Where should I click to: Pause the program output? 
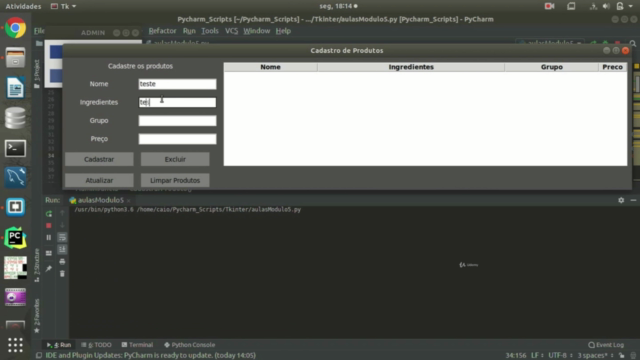pos(49,237)
